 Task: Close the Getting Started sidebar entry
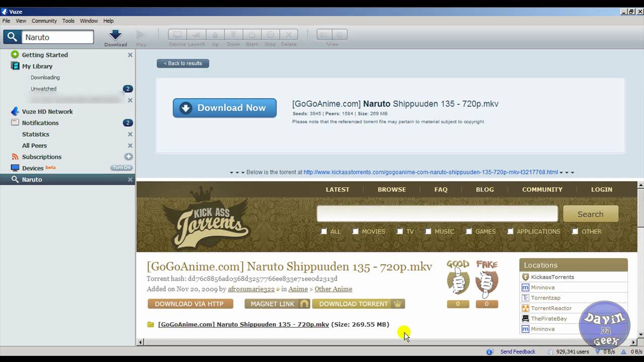130,55
